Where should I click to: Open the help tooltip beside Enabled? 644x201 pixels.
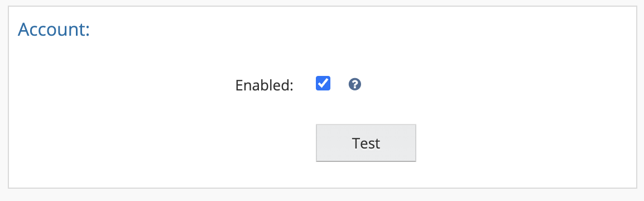coord(354,85)
